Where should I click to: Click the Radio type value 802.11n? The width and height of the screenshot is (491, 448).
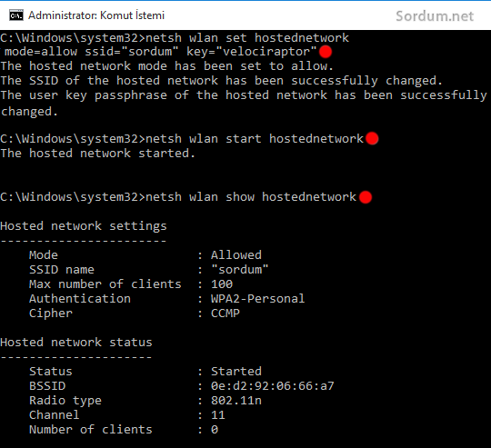(x=236, y=401)
